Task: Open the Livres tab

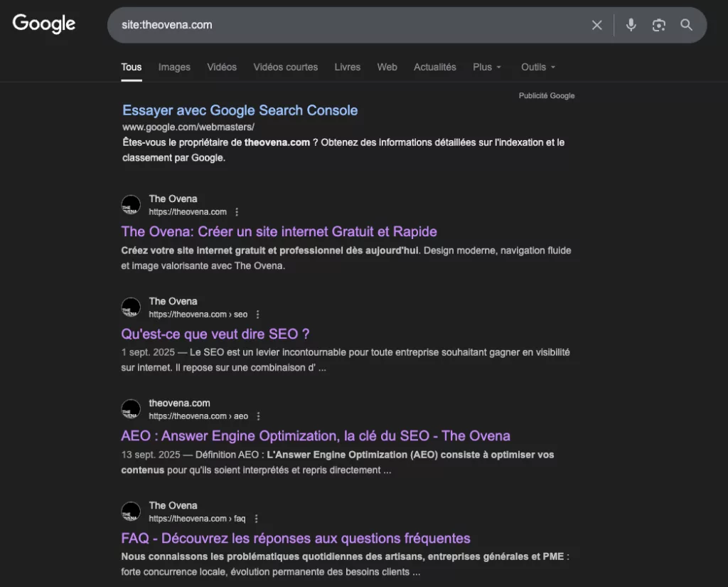Action: (x=347, y=67)
